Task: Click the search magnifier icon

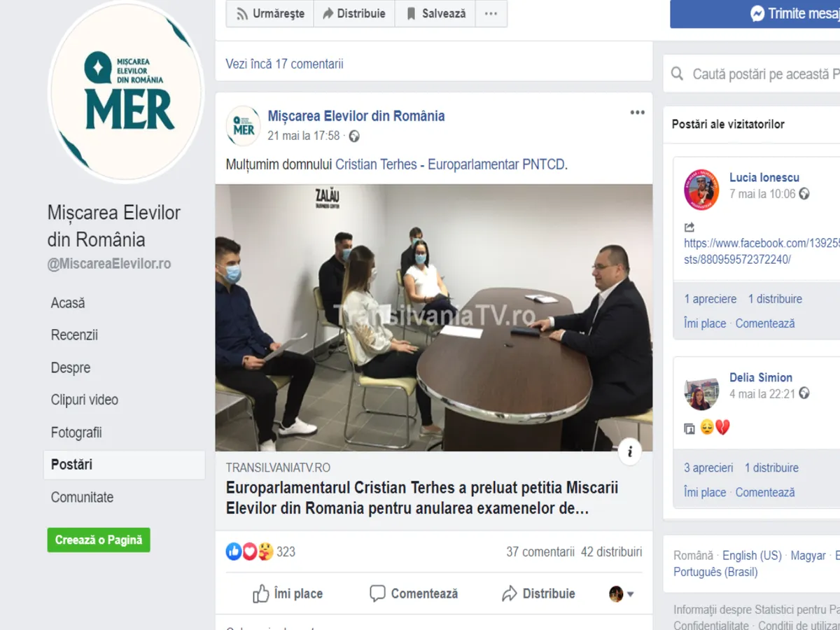Action: [677, 74]
